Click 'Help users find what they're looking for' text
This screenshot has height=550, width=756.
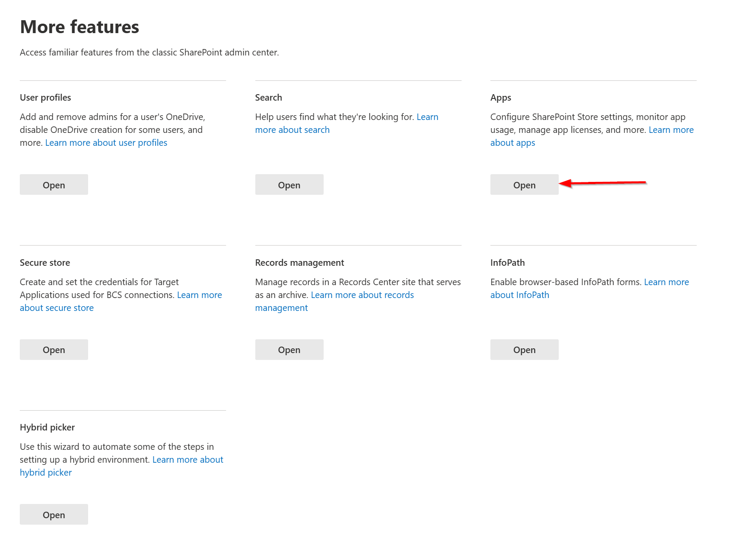pyautogui.click(x=334, y=117)
